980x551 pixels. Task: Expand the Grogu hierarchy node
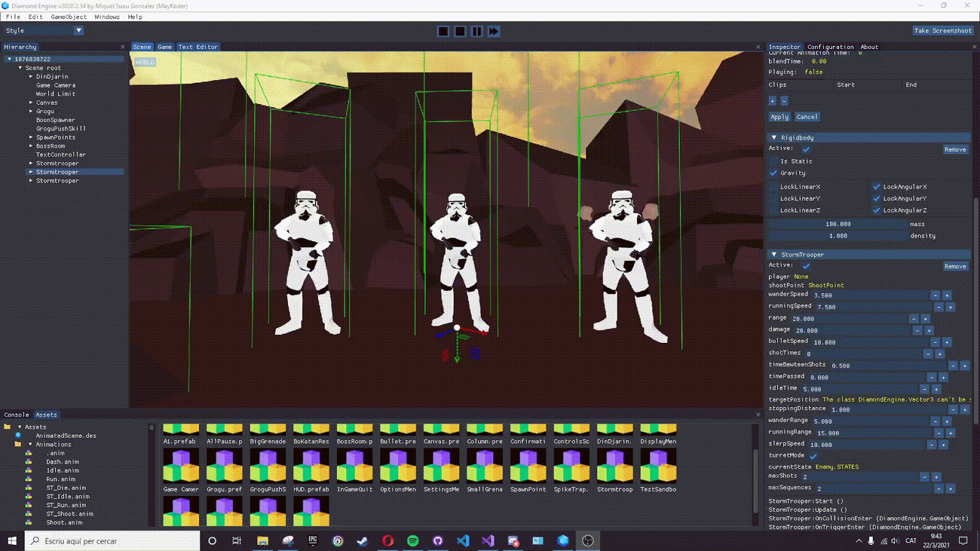point(31,111)
